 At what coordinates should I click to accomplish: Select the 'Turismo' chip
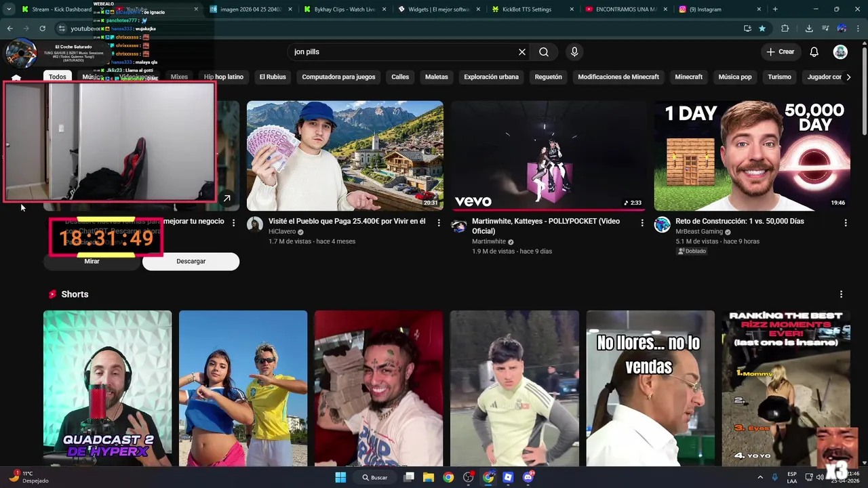[x=780, y=77]
